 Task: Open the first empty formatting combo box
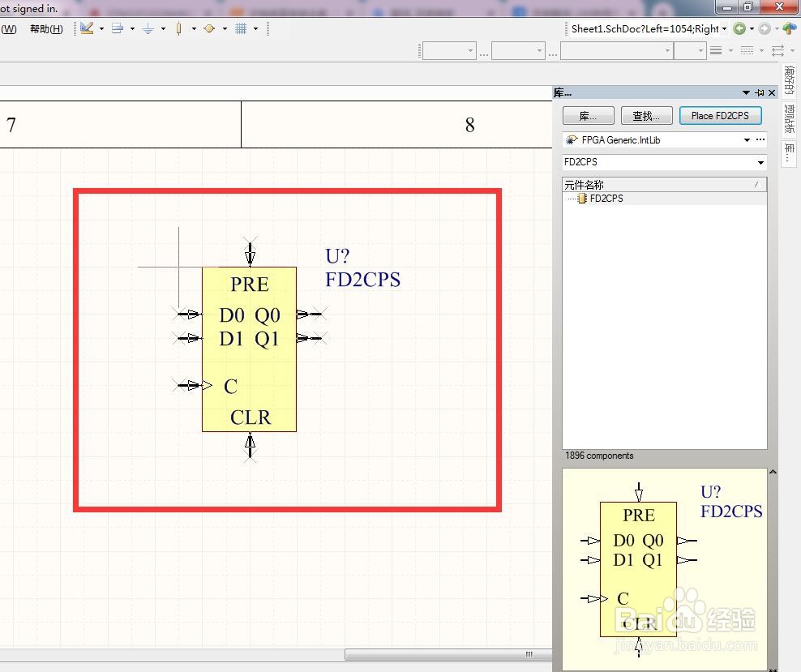coord(449,50)
